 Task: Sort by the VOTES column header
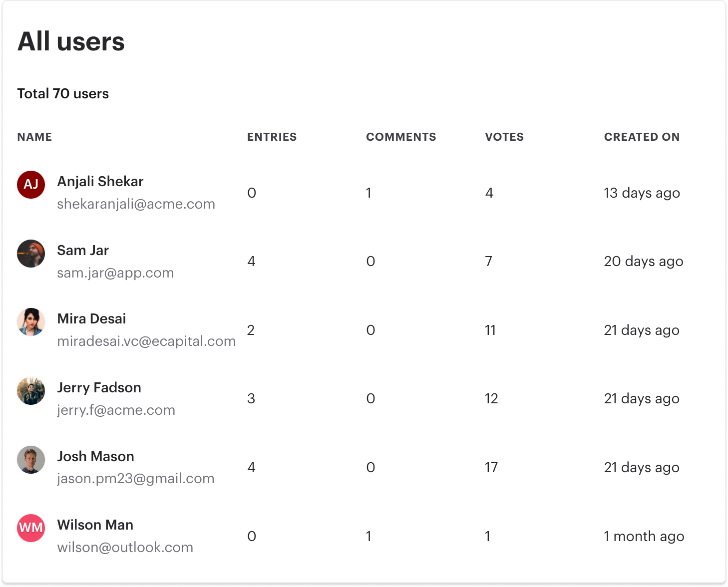click(504, 137)
